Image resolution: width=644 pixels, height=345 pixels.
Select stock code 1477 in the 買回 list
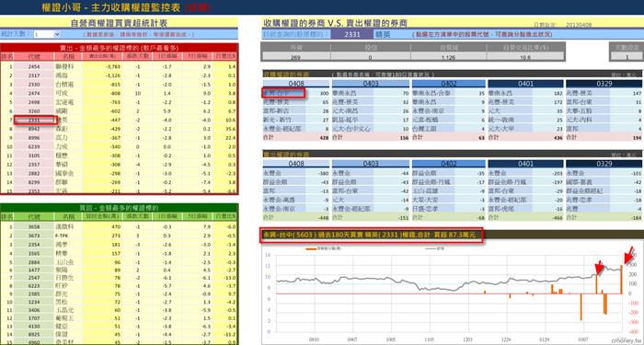pos(34,271)
